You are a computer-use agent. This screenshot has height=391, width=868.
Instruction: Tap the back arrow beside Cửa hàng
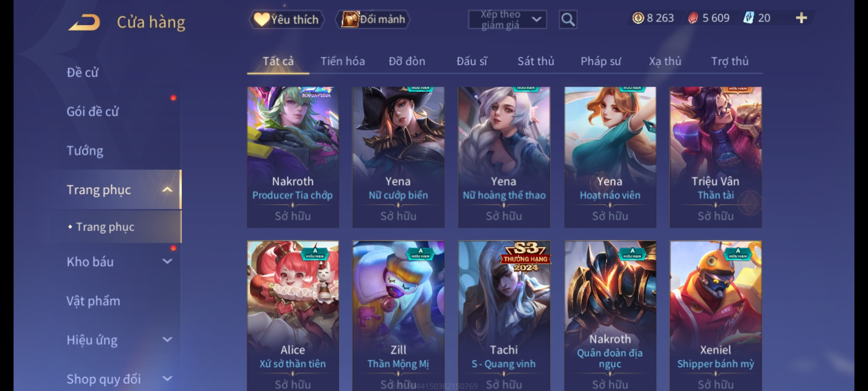click(84, 22)
